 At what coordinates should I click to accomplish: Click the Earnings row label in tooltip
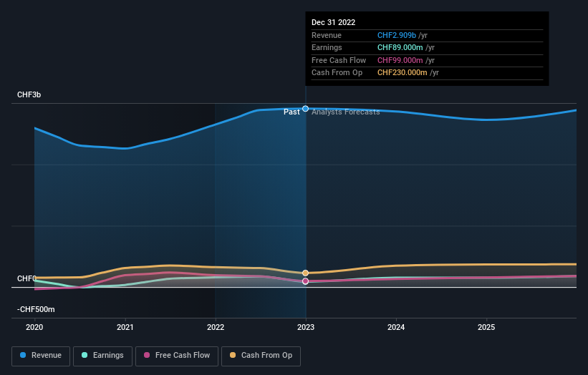pos(327,47)
